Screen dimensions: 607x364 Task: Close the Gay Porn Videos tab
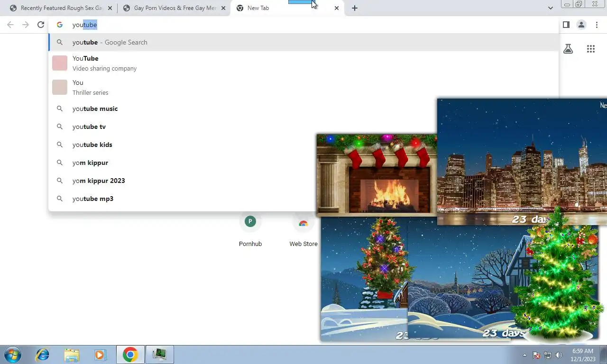tap(223, 8)
